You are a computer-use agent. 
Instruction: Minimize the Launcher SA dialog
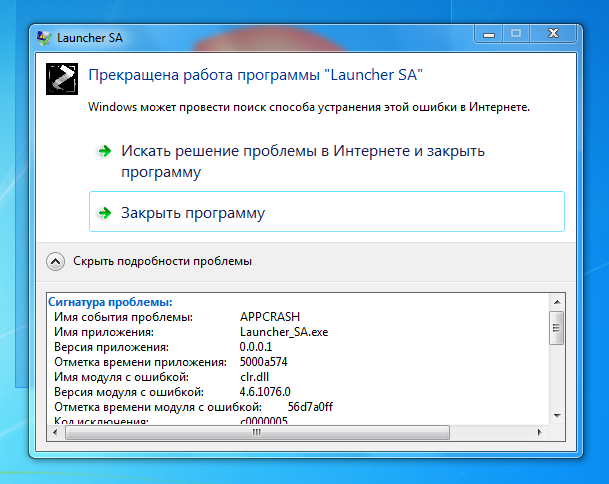pos(489,34)
